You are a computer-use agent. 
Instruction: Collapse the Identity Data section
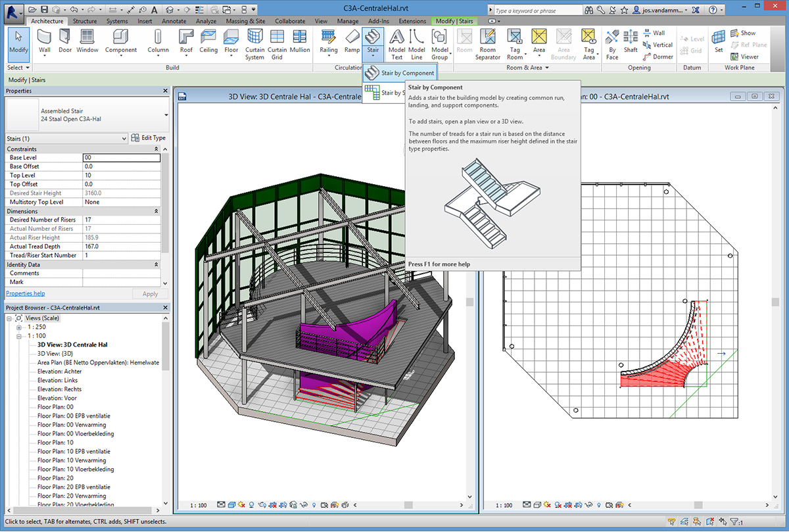click(156, 264)
